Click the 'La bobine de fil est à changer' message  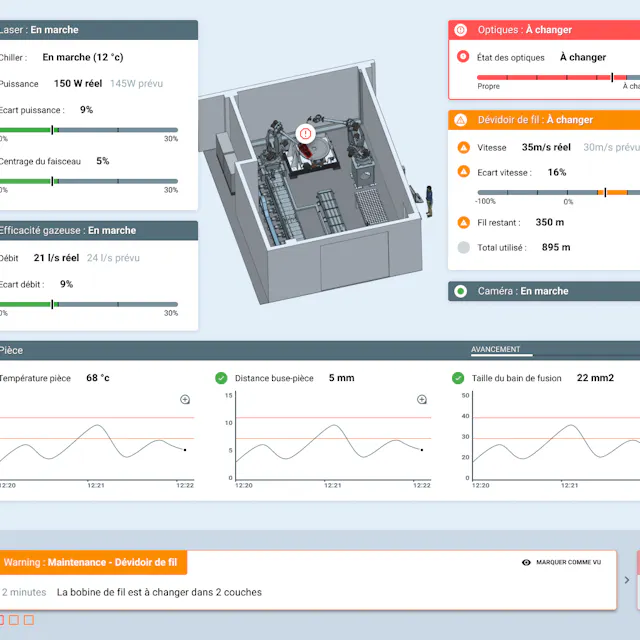point(159,592)
